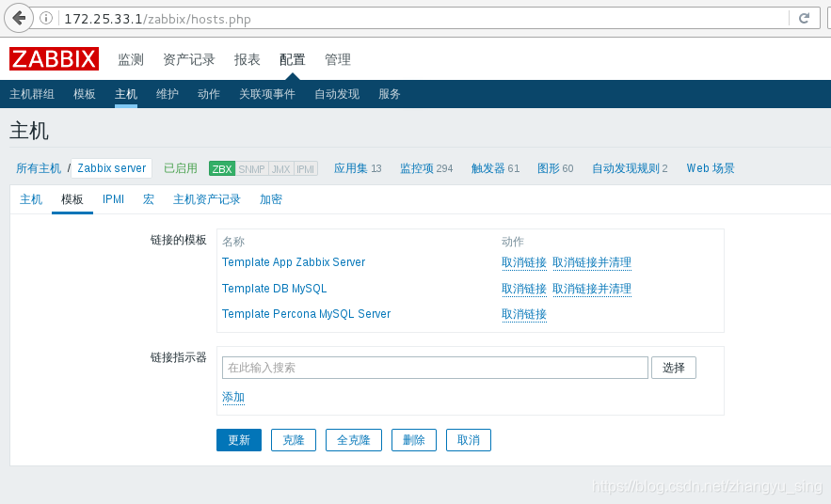Click 取消链接并清理 for Template App Zabbix Server
831x504 pixels.
(592, 262)
